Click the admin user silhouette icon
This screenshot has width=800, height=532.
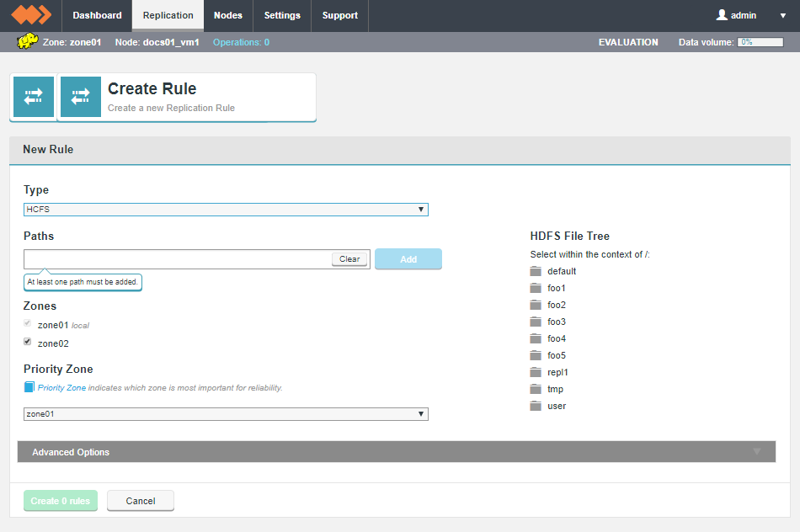[x=722, y=15]
